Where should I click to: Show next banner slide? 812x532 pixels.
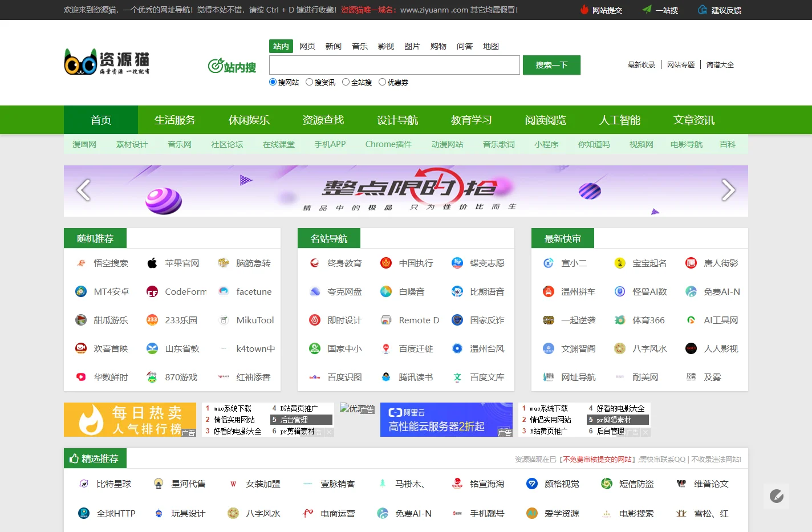728,190
